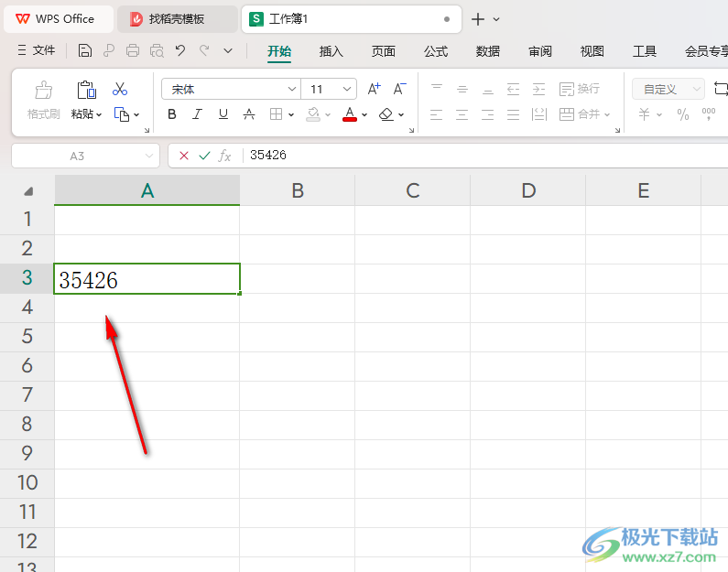The height and width of the screenshot is (572, 728).
Task: Align text to top of cell
Action: point(437,89)
